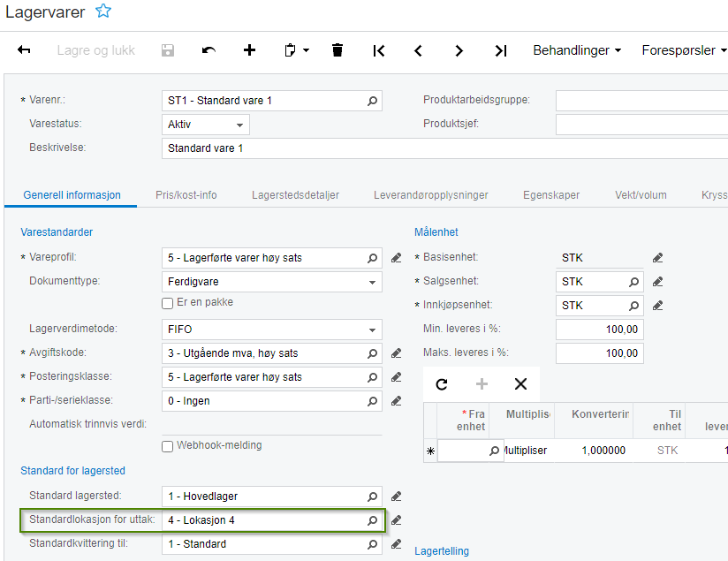Click the back arrow in toolbar
Image resolution: width=728 pixels, height=561 pixels.
coord(24,50)
